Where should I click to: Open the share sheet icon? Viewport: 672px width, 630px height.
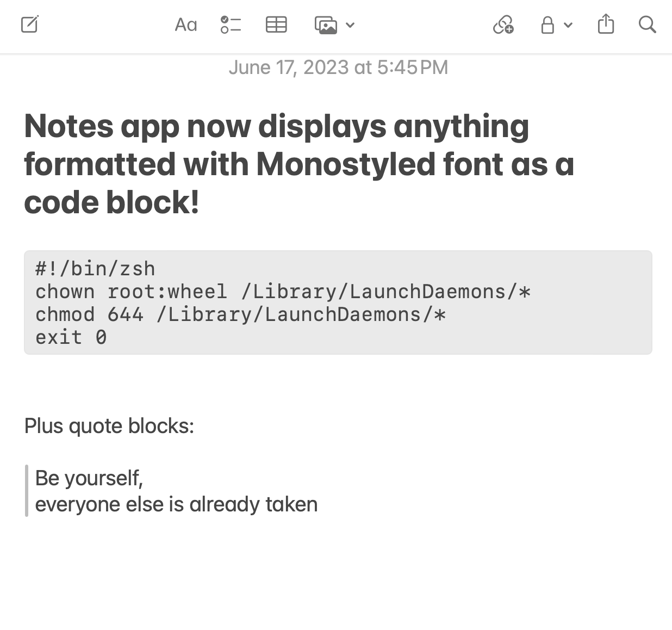click(x=606, y=24)
